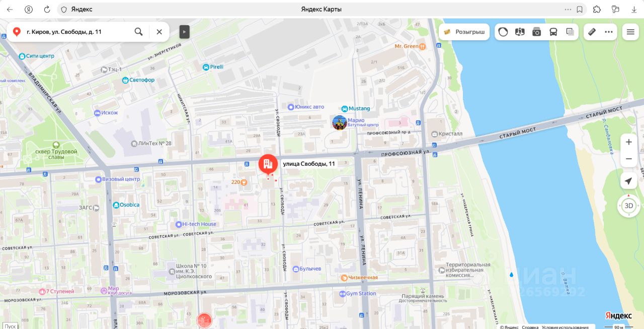Select the 7 Ступеней place marker
The width and height of the screenshot is (644, 329).
click(42, 291)
